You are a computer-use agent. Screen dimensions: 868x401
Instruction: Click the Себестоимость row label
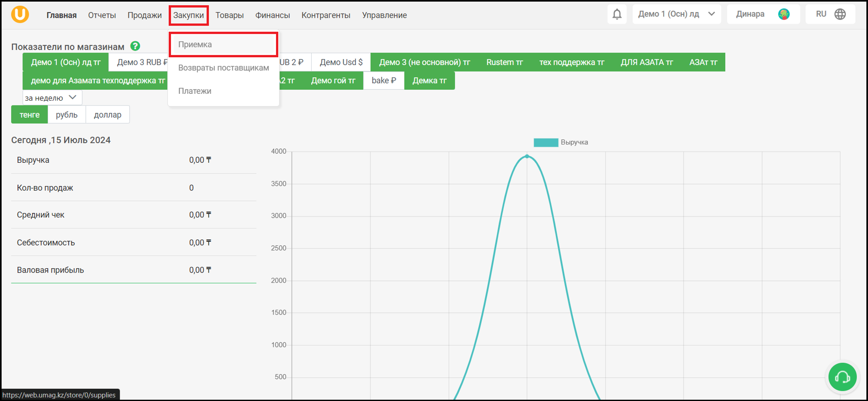tap(46, 243)
